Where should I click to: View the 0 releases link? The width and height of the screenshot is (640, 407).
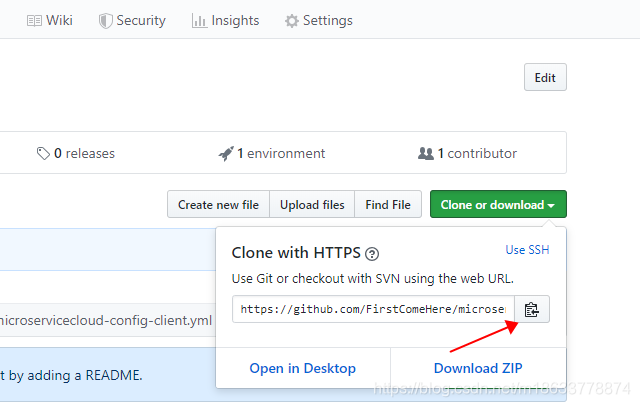pos(76,153)
